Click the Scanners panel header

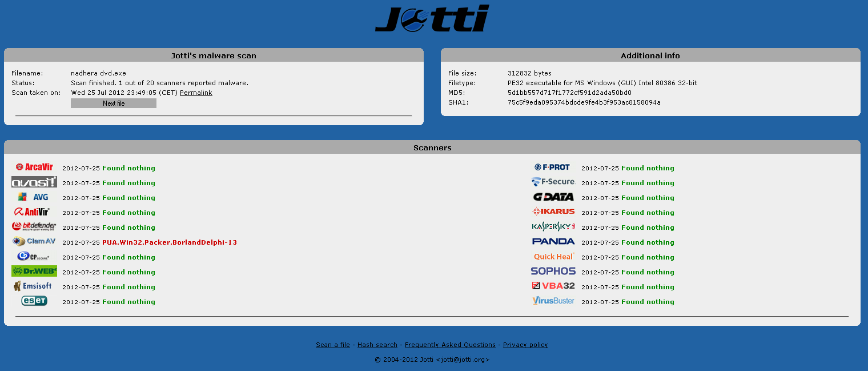coord(432,147)
